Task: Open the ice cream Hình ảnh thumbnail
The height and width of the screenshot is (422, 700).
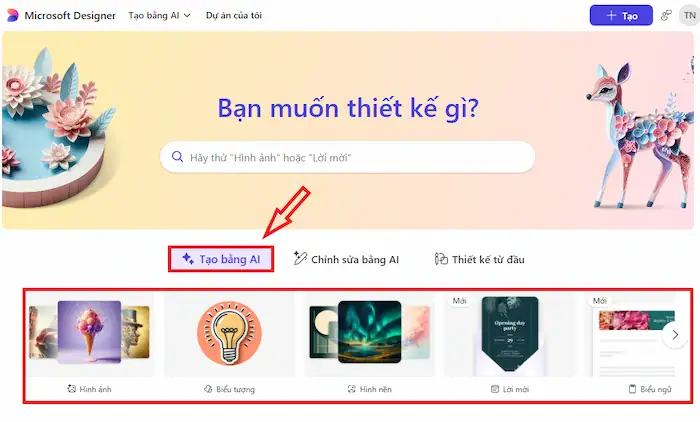Action: (x=89, y=332)
